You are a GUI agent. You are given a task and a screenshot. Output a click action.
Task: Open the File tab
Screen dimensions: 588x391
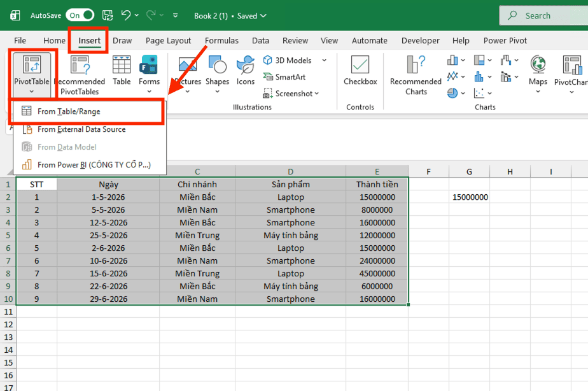(20, 41)
